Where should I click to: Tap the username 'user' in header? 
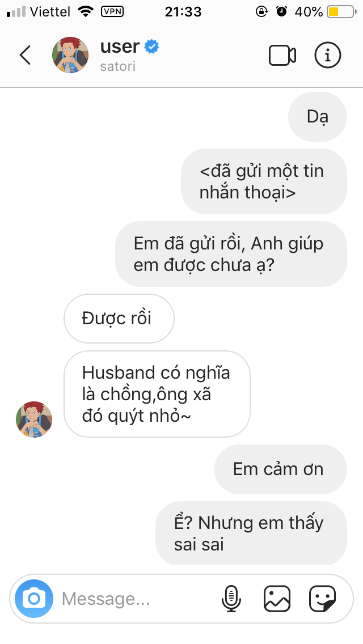tap(120, 46)
